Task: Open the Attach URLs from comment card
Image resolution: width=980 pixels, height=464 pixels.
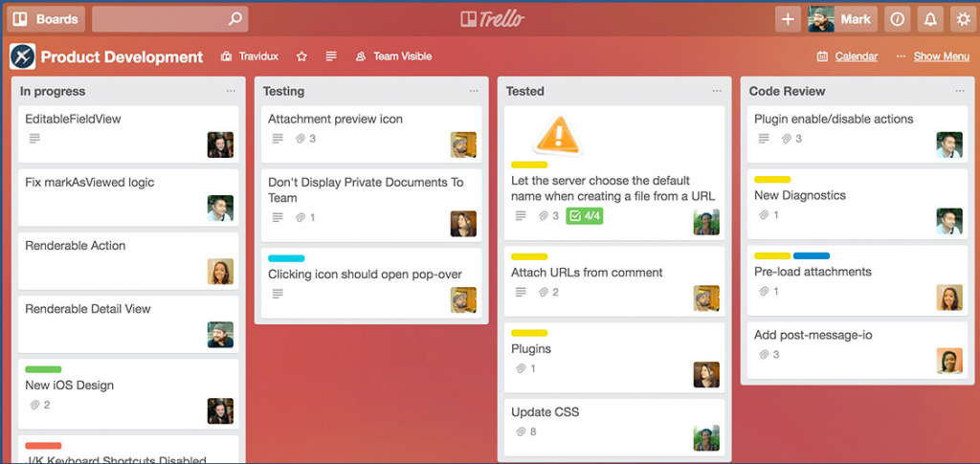Action: [614, 281]
